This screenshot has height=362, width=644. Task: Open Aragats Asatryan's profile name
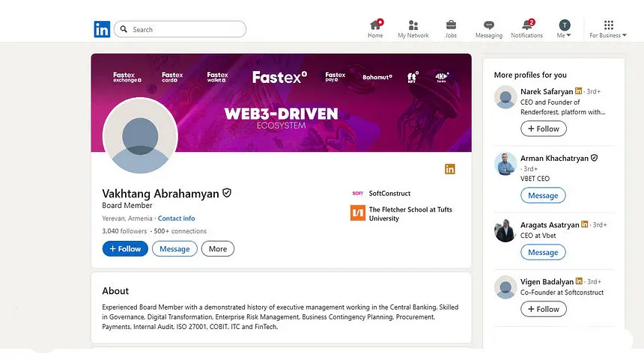550,225
